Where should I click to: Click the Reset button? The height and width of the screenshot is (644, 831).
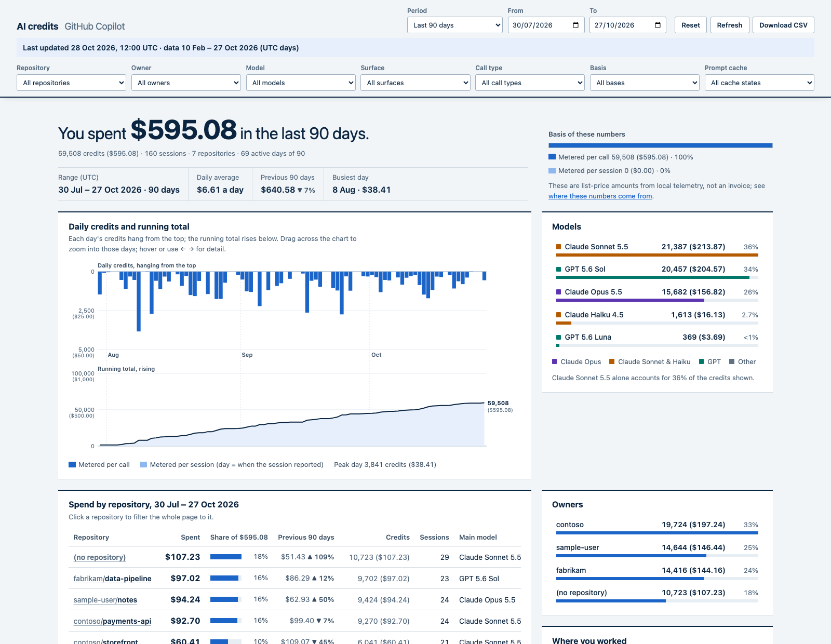pos(691,25)
